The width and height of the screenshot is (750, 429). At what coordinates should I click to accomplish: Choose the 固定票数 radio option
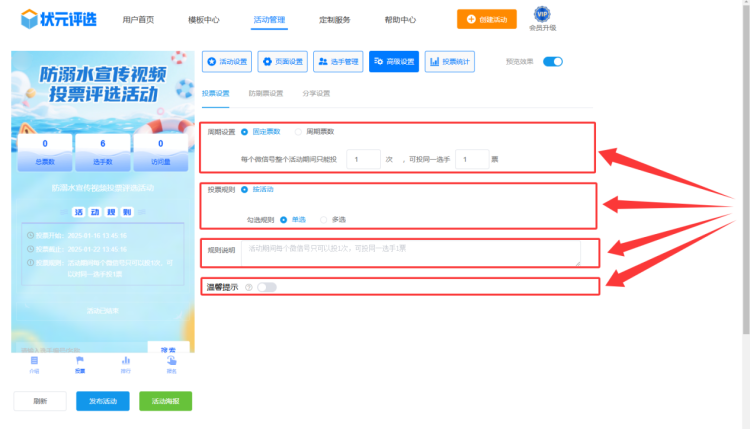[x=245, y=131]
